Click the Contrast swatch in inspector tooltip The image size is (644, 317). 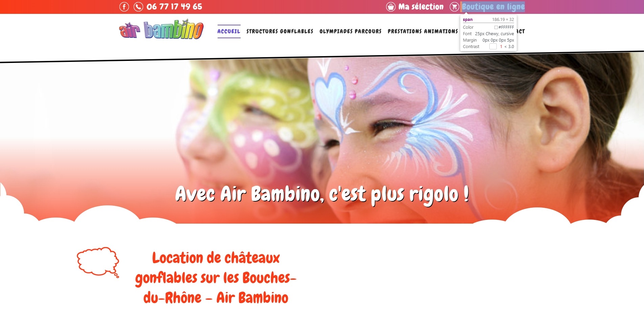(493, 47)
